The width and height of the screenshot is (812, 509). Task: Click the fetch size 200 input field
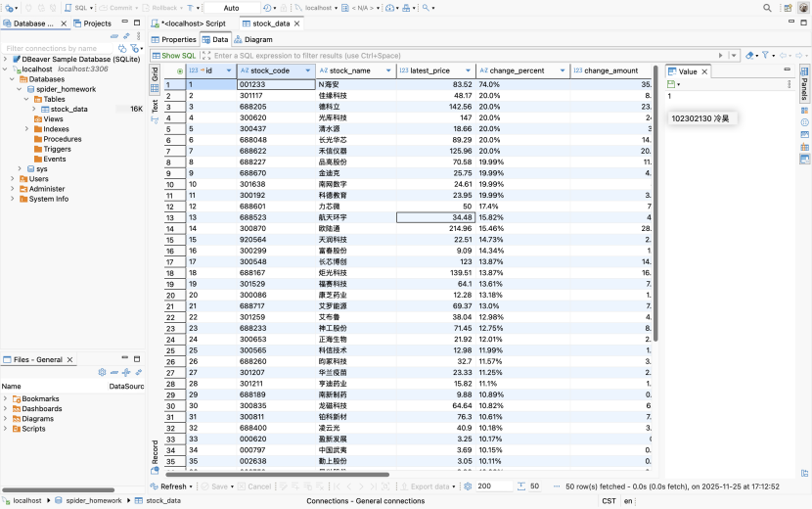coord(494,486)
